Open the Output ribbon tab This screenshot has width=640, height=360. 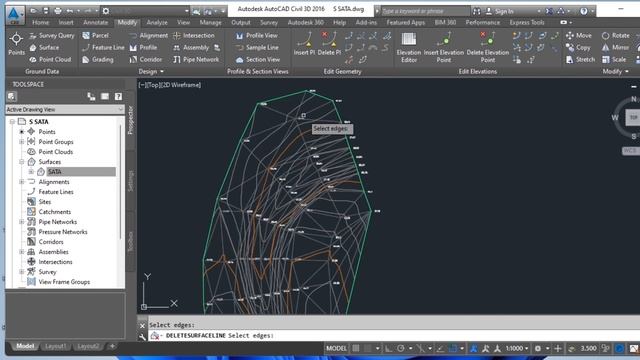(241, 22)
